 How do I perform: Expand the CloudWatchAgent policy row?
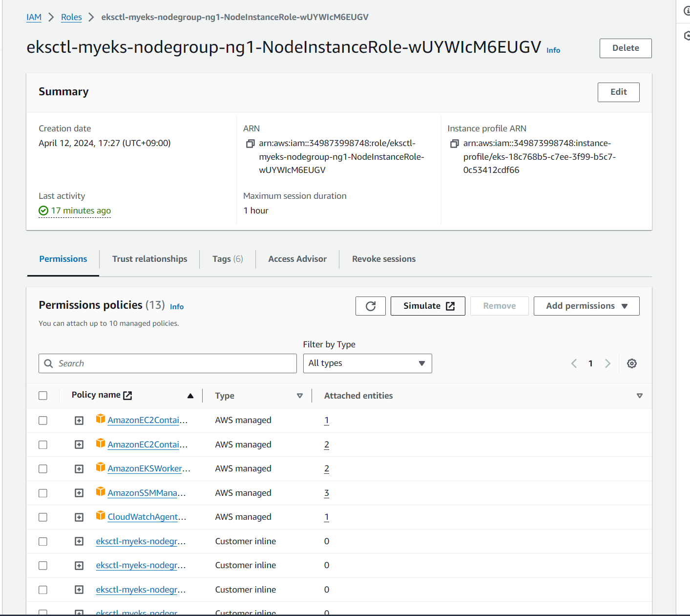79,517
